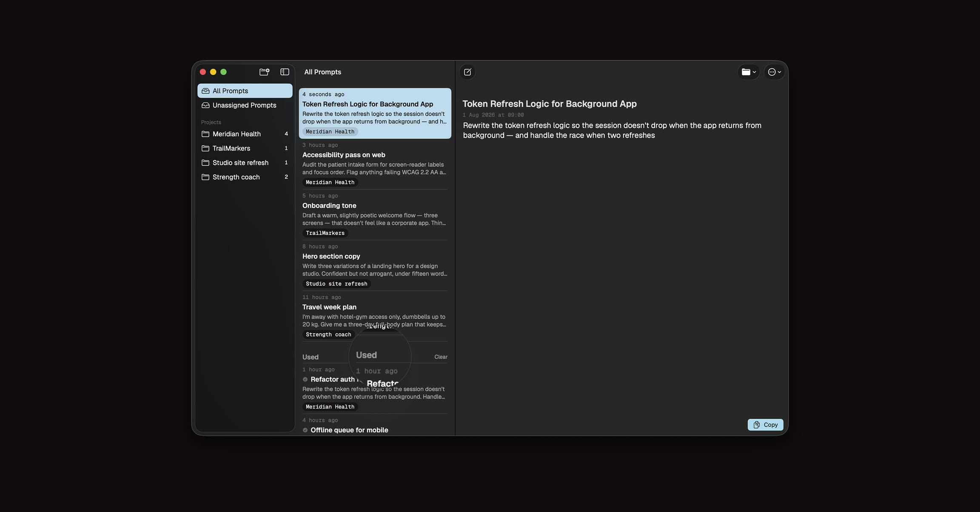Select the Accessibility pass on web prompt

tap(375, 164)
